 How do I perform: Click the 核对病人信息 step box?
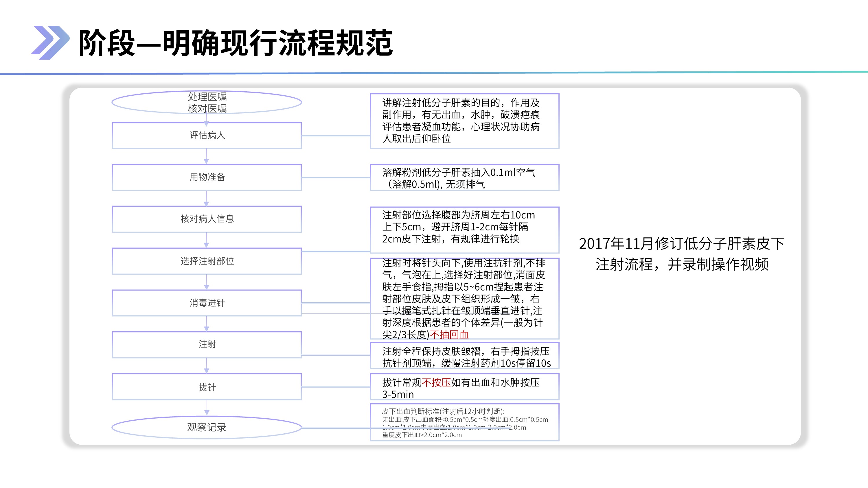[x=207, y=219]
